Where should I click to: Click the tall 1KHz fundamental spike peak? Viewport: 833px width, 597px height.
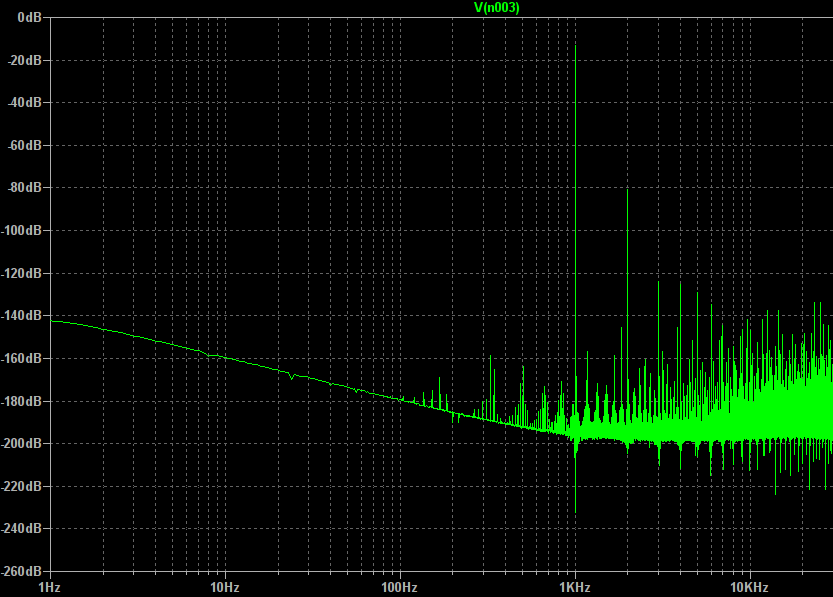575,47
